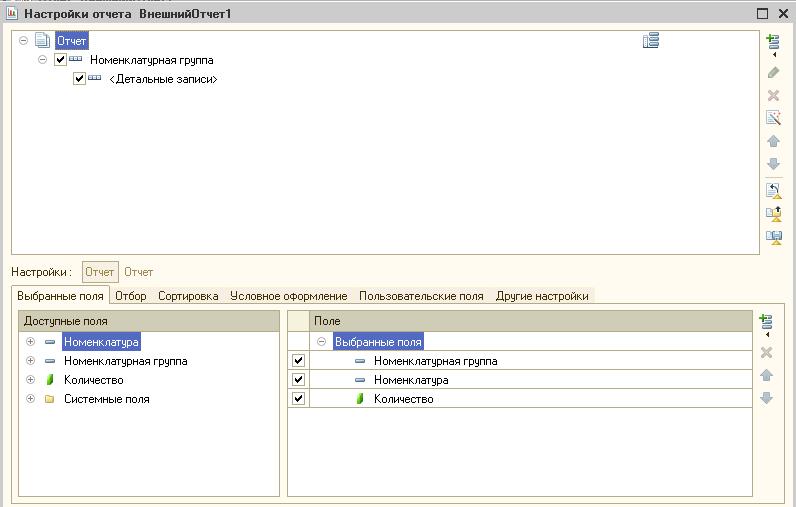Image resolution: width=796 pixels, height=507 pixels.
Task: Toggle the Детальные записи checkbox
Action: click(80, 79)
